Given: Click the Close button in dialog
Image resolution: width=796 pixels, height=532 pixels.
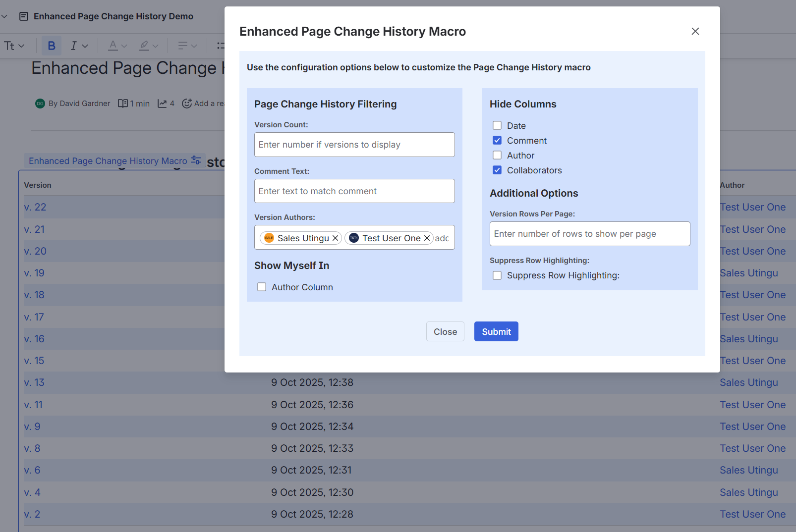Looking at the screenshot, I should point(445,332).
